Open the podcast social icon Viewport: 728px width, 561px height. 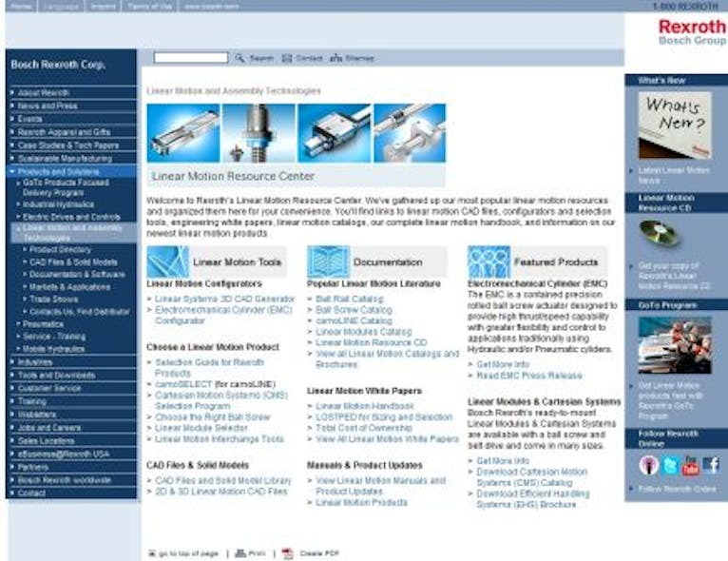[x=648, y=465]
